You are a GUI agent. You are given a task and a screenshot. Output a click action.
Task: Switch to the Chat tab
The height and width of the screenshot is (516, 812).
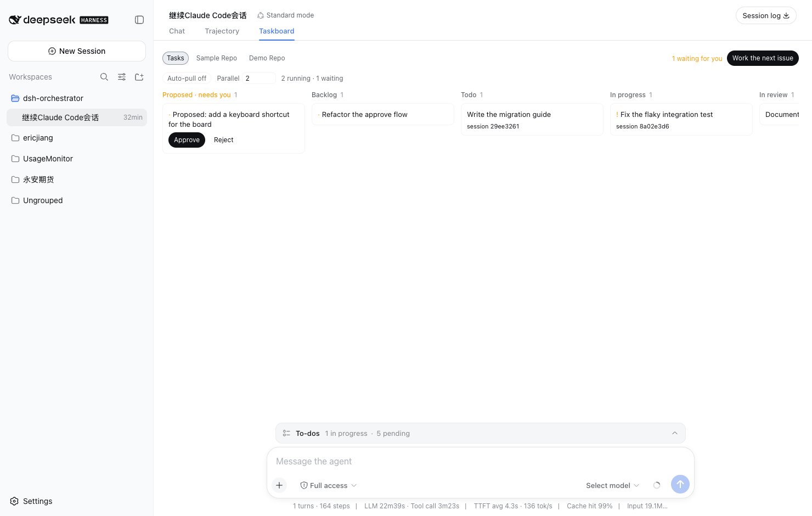tap(177, 31)
